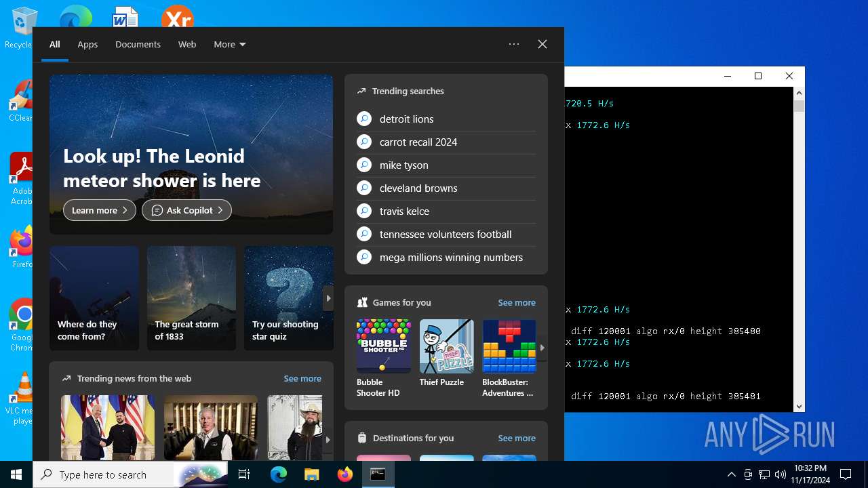
Task: Click search icon beside detroit lions
Action: point(364,119)
